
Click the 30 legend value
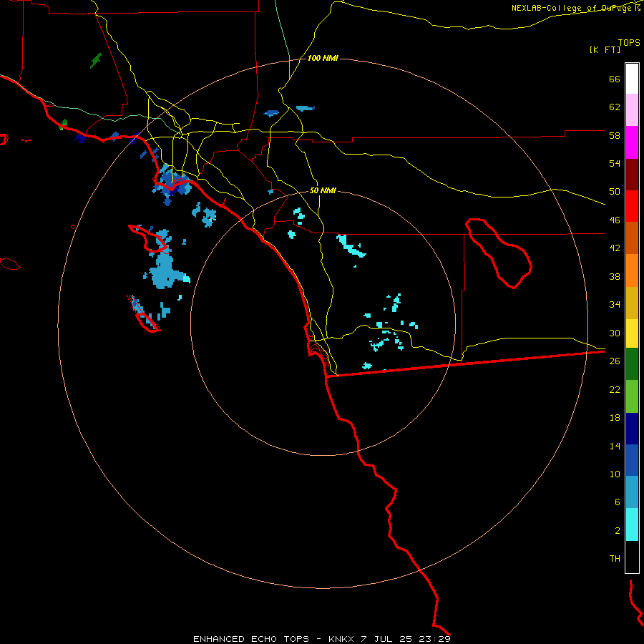click(x=615, y=333)
